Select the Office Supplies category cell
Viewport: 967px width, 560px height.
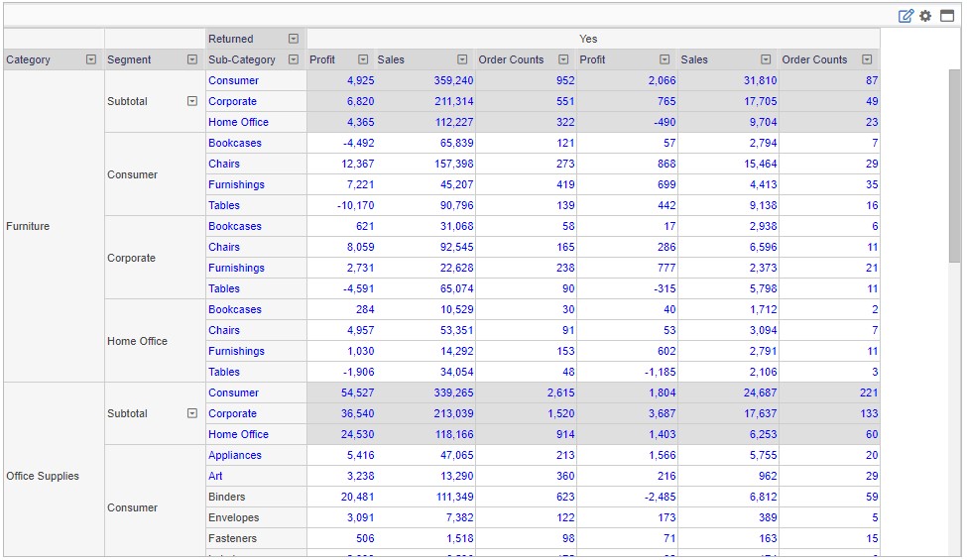click(42, 476)
